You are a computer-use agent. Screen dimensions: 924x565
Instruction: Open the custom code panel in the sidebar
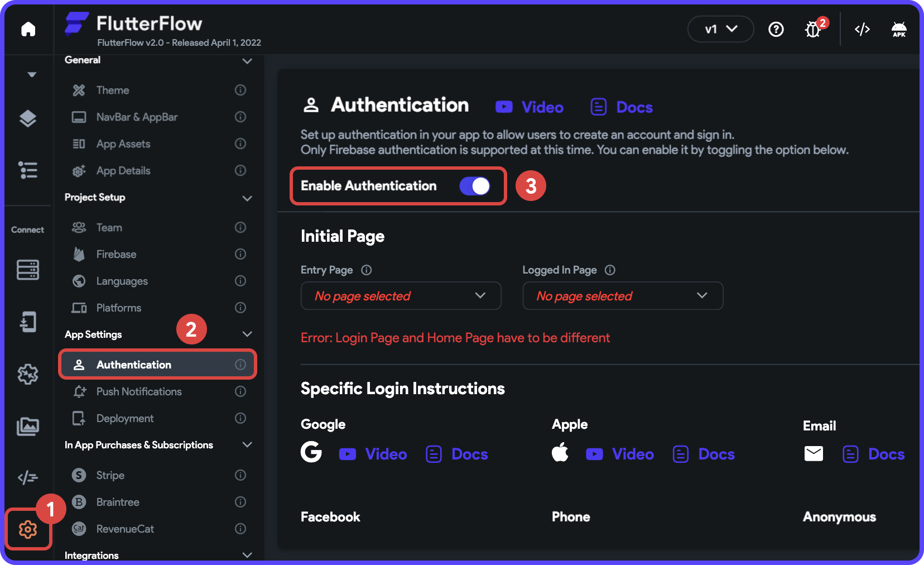pyautogui.click(x=28, y=477)
